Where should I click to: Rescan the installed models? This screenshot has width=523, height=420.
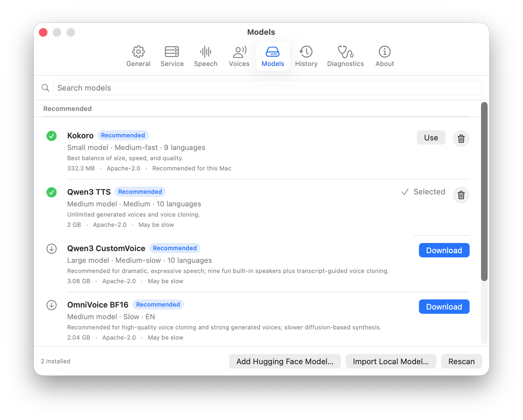coord(462,361)
